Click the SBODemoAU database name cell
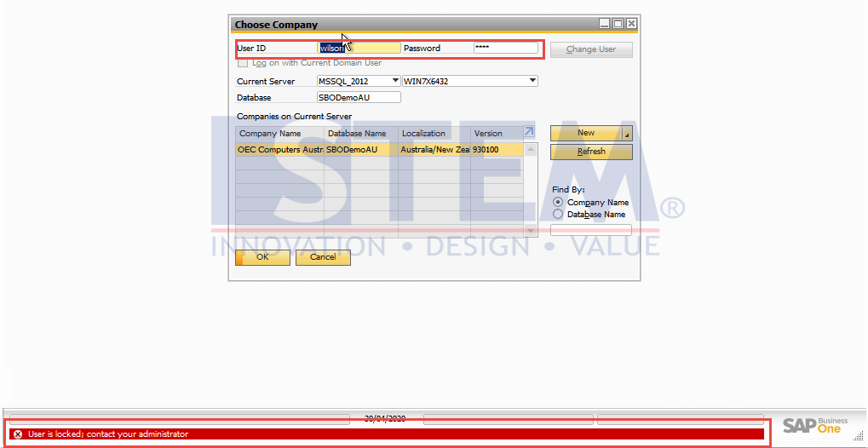Image resolution: width=868 pixels, height=448 pixels. pos(361,150)
